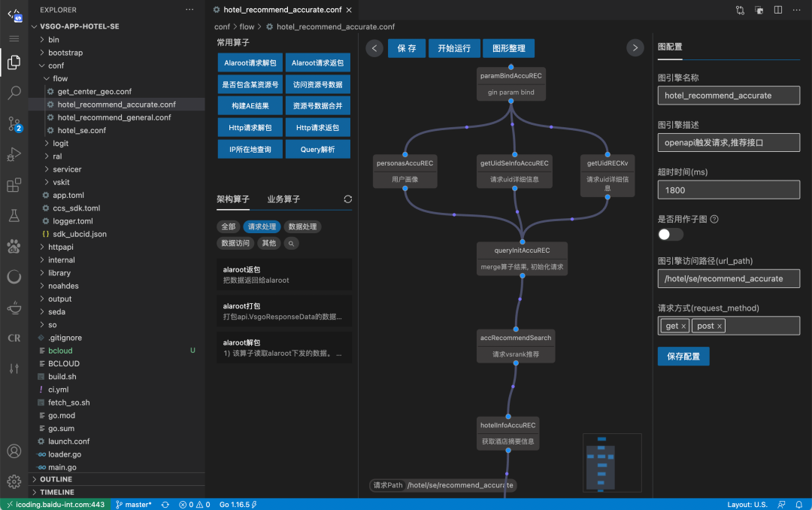Click the 保存配置 button
812x510 pixels.
683,356
